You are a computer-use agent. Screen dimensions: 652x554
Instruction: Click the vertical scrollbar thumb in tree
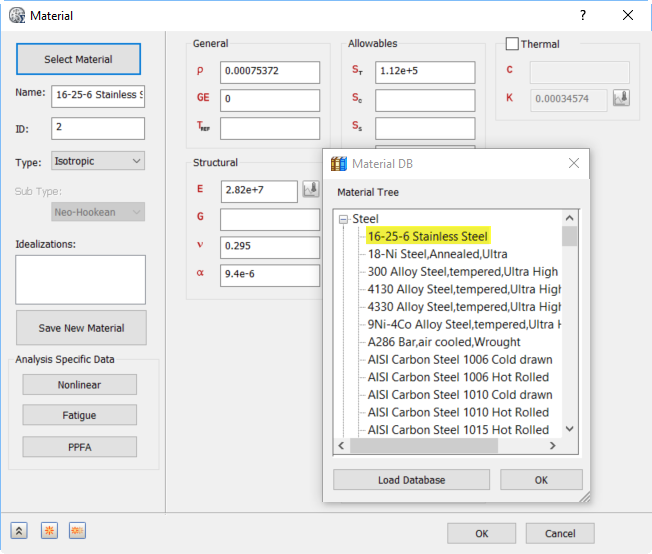tap(570, 236)
